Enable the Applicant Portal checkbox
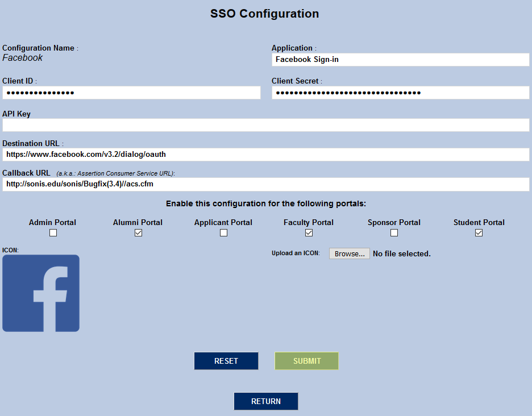Screen dimensions: 532x416 click(x=223, y=232)
